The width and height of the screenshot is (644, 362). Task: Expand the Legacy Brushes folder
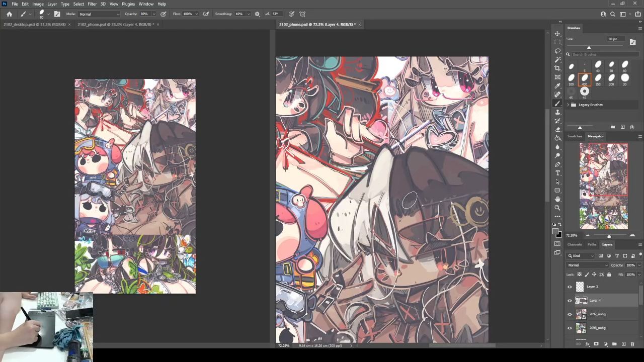(568, 105)
